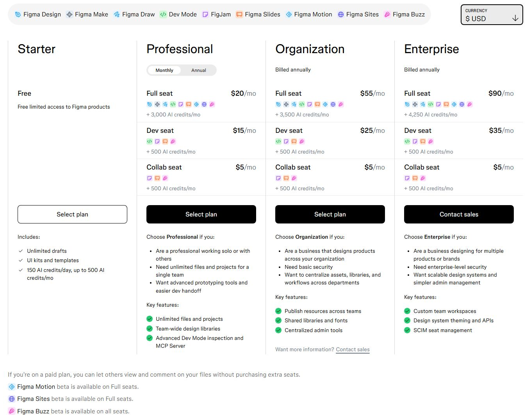Choose Select plan under Professional
This screenshot has height=420, width=531.
(x=201, y=214)
